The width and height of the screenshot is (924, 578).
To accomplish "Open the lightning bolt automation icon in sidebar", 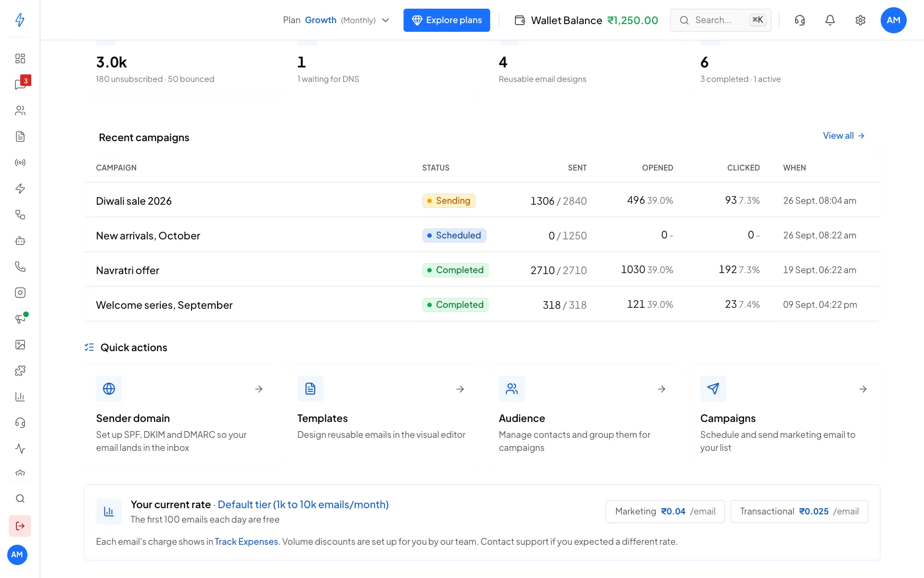I will (20, 188).
